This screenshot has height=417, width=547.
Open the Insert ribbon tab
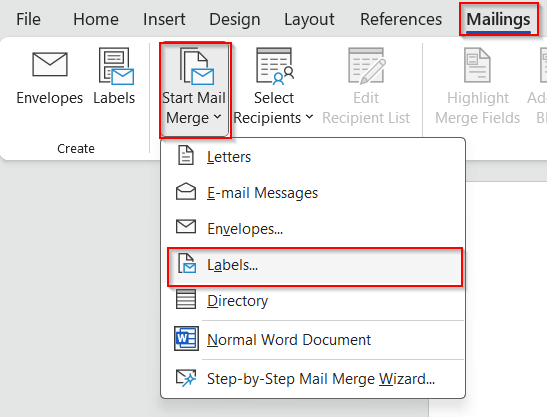click(164, 19)
